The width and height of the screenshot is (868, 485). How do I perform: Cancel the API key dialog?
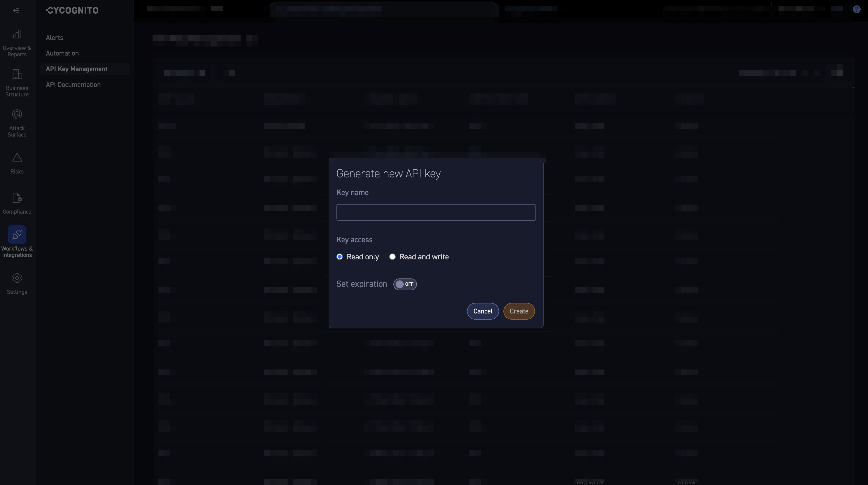click(x=482, y=311)
